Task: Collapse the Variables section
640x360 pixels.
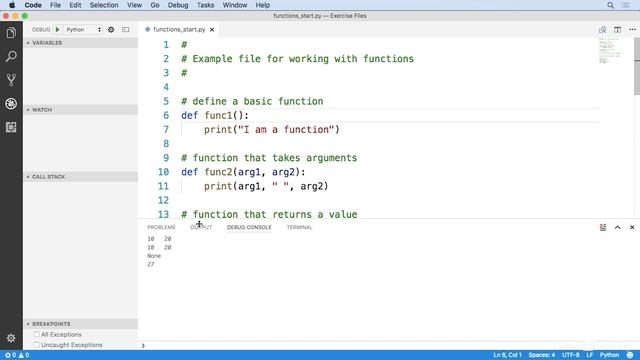Action: [80, 43]
